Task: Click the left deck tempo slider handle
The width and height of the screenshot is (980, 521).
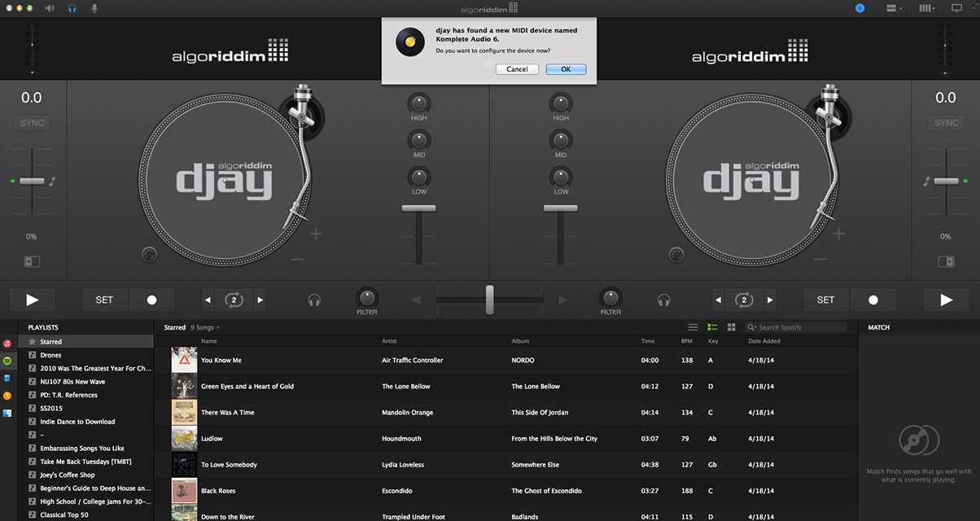Action: coord(33,181)
